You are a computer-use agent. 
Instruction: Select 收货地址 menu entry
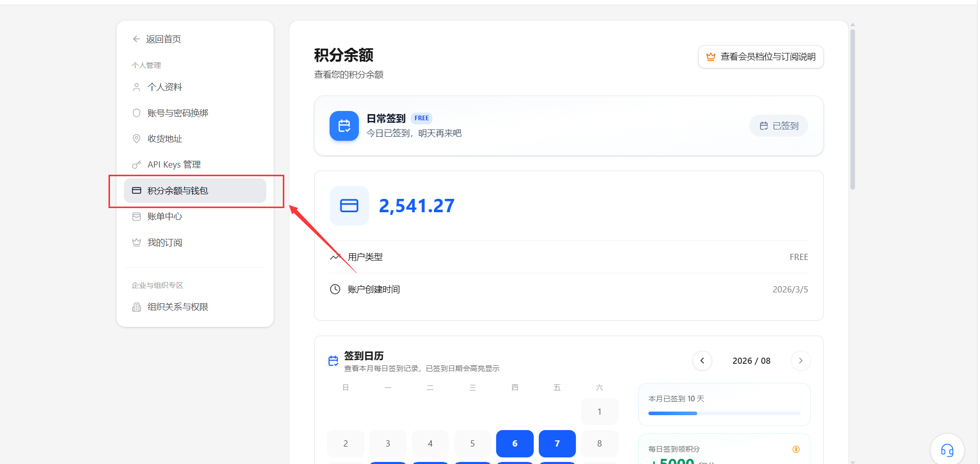pyautogui.click(x=195, y=139)
